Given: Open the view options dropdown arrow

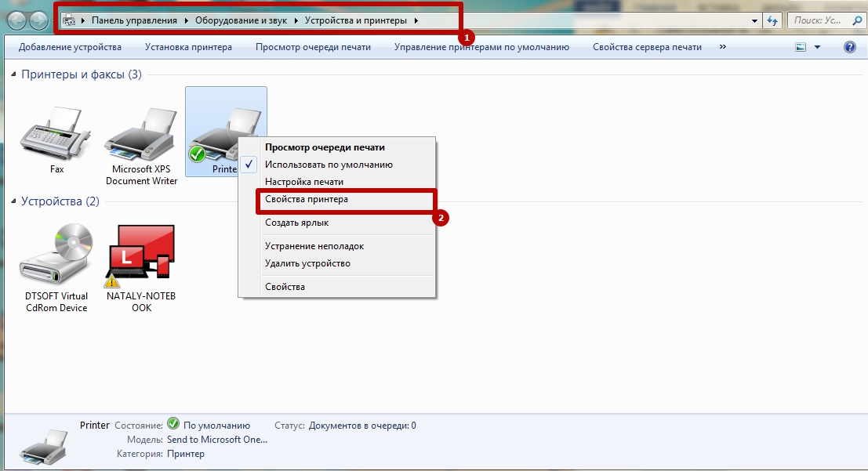Looking at the screenshot, I should [x=817, y=47].
